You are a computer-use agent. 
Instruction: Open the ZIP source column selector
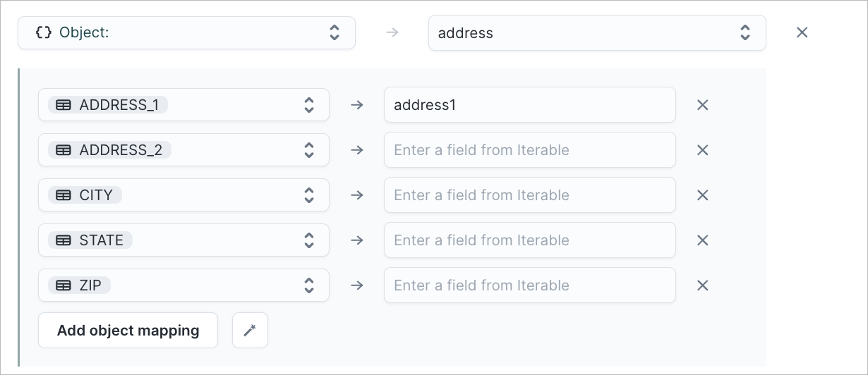pos(183,285)
